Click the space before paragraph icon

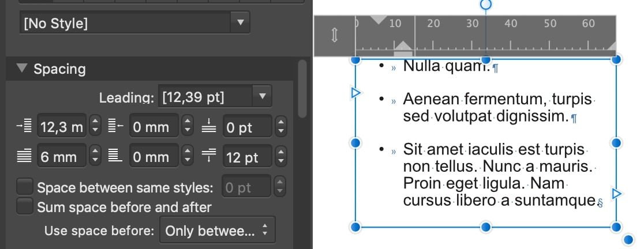(x=209, y=126)
